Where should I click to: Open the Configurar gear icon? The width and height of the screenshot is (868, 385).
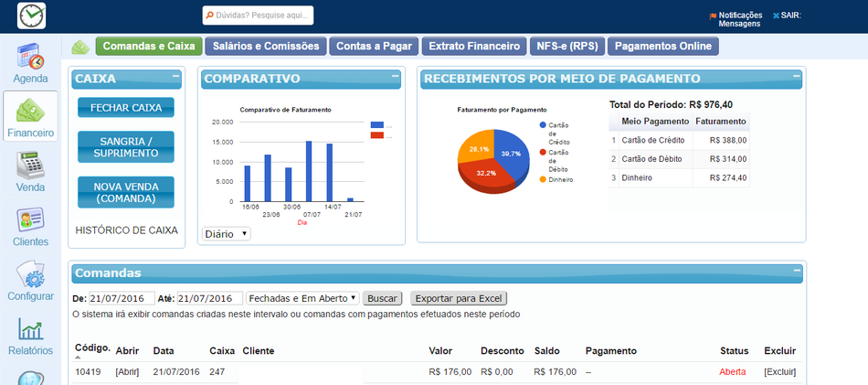[30, 276]
